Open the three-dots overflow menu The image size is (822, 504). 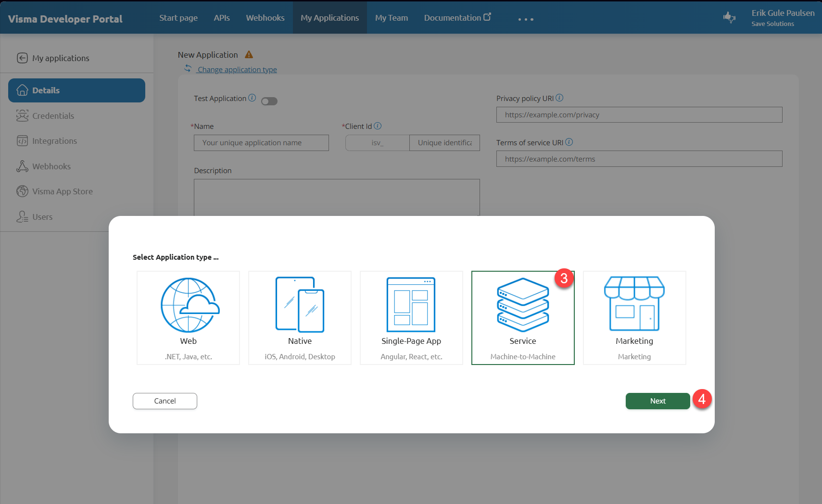pos(526,19)
